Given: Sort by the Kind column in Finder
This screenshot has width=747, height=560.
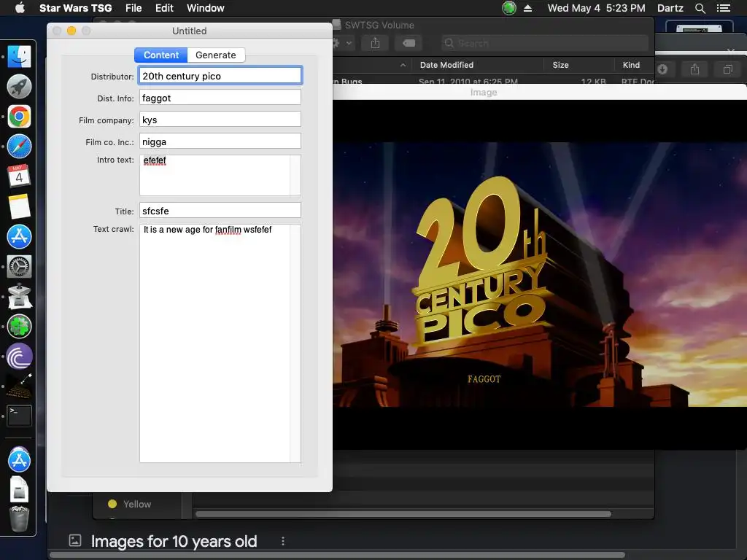Looking at the screenshot, I should click(x=631, y=65).
